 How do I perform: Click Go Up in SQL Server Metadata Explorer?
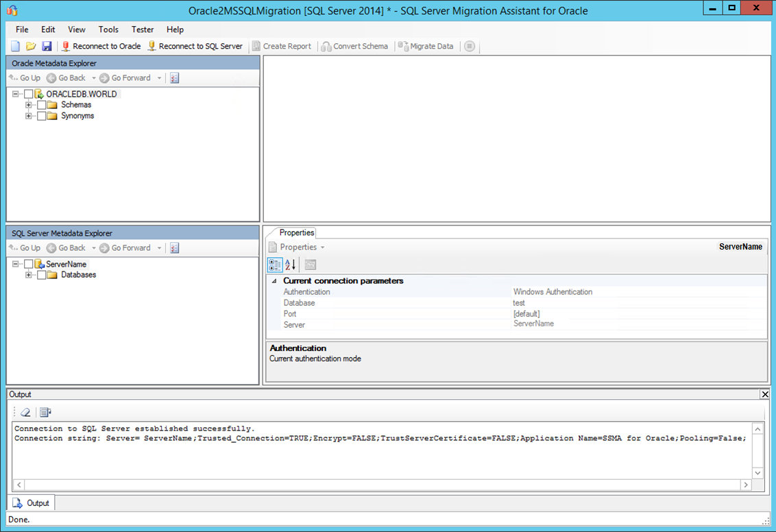pos(25,248)
